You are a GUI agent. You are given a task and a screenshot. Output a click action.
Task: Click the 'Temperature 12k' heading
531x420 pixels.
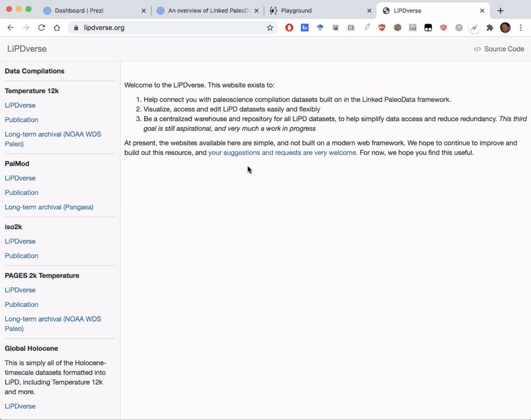click(32, 91)
